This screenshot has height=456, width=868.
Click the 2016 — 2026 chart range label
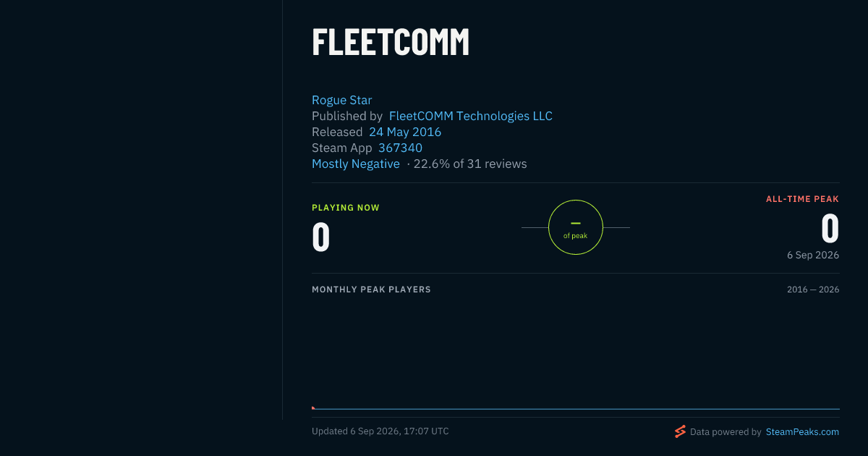tap(813, 290)
